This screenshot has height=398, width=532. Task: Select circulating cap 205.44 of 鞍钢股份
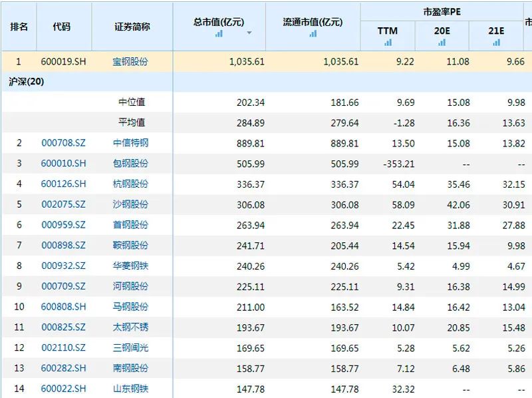pyautogui.click(x=344, y=246)
